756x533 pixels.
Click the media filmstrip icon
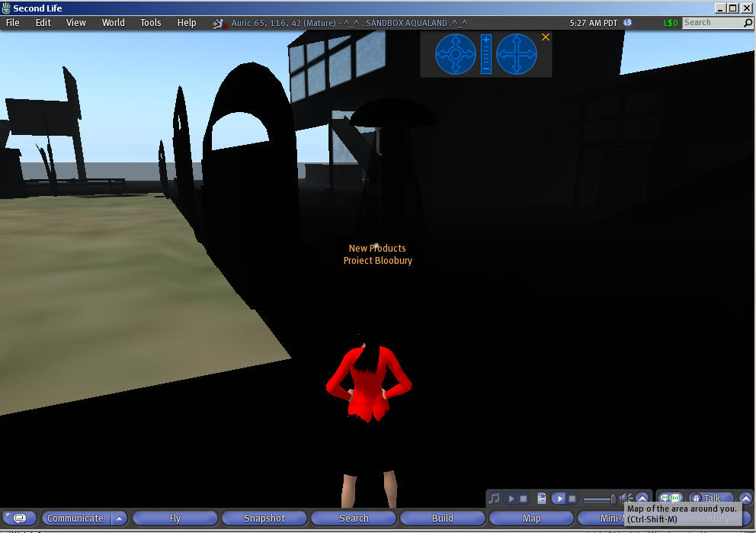pos(541,498)
